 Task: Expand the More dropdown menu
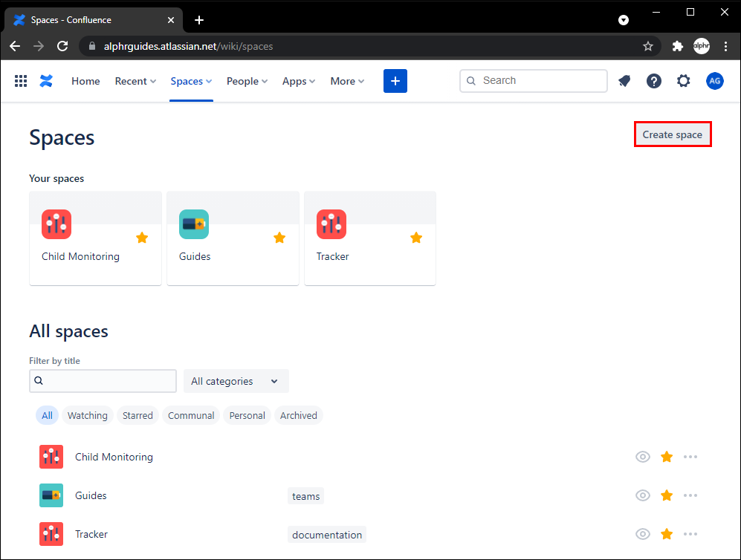pos(347,81)
